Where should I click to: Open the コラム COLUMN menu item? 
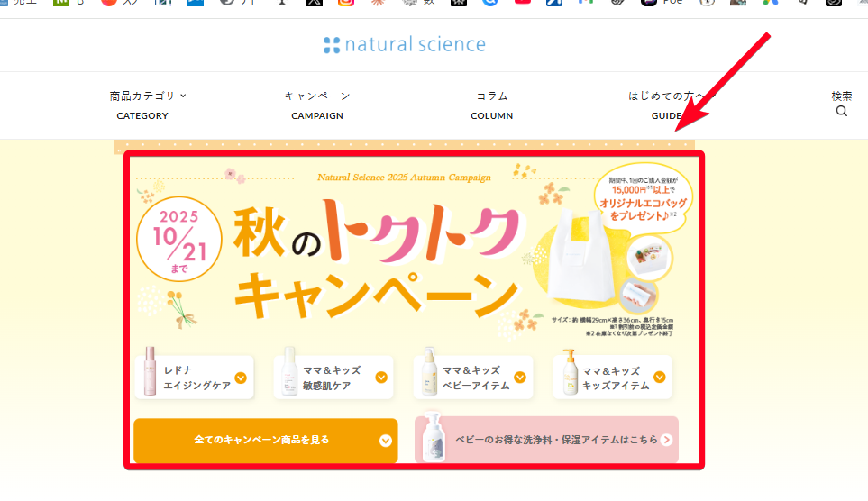(491, 105)
